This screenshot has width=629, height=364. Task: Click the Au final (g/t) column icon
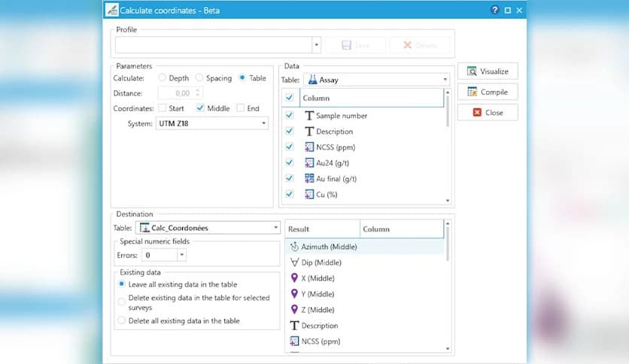(309, 179)
